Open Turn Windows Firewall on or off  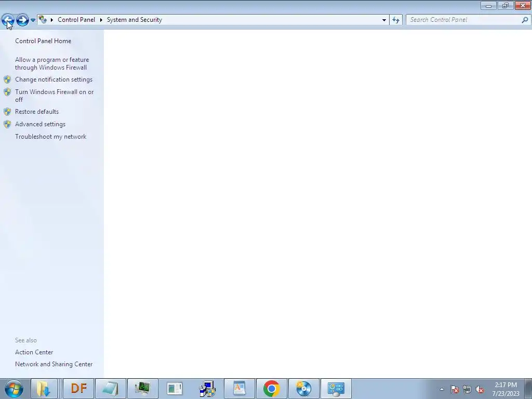click(x=54, y=96)
